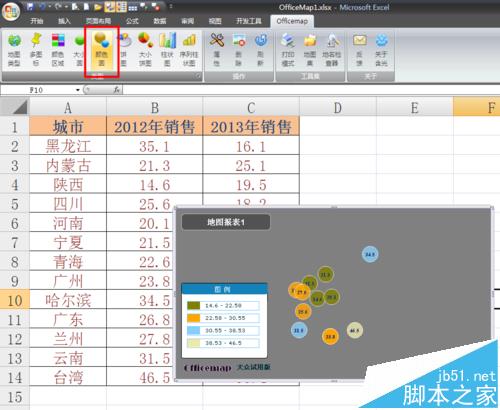Click the 台湾 cell

click(x=68, y=378)
